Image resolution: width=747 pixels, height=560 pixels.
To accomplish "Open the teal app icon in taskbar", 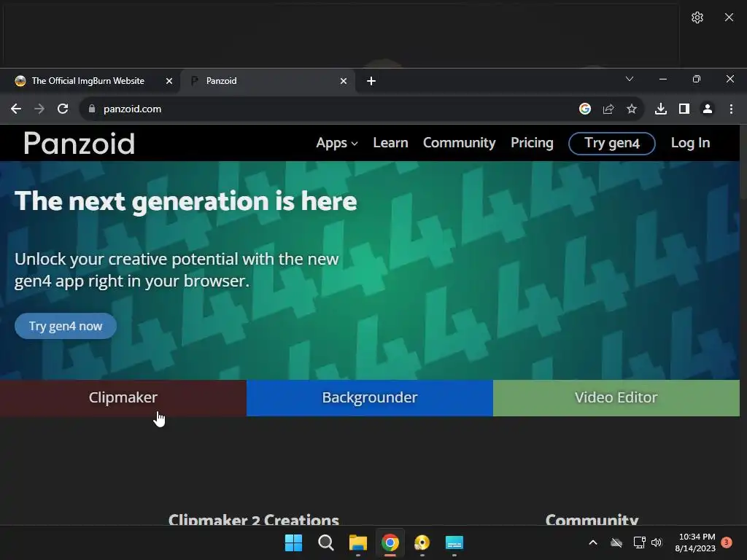I will coord(454,542).
